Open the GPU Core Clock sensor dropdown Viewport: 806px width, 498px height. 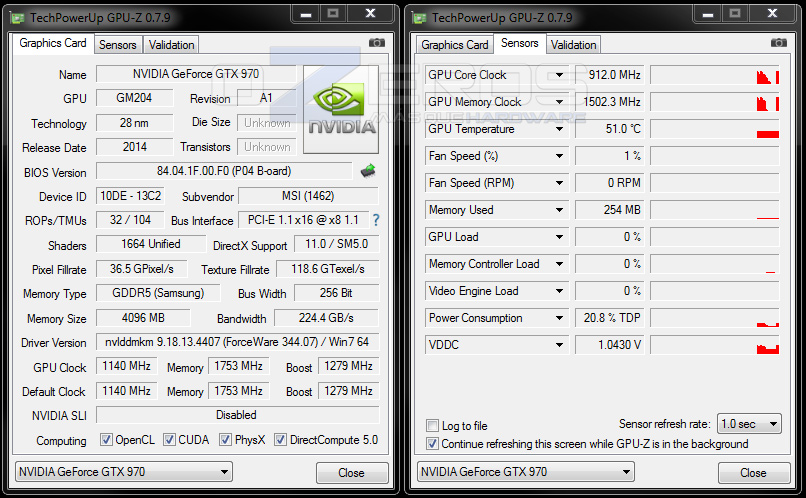click(559, 75)
